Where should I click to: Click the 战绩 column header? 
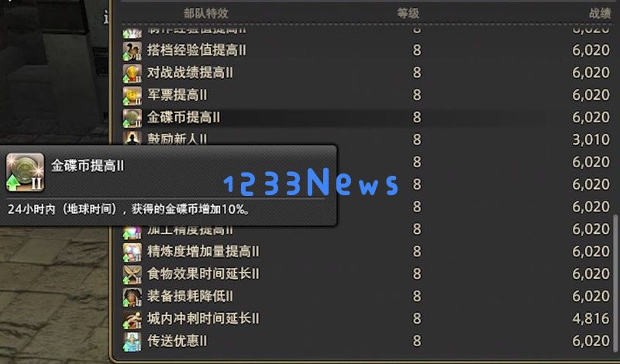[x=600, y=13]
